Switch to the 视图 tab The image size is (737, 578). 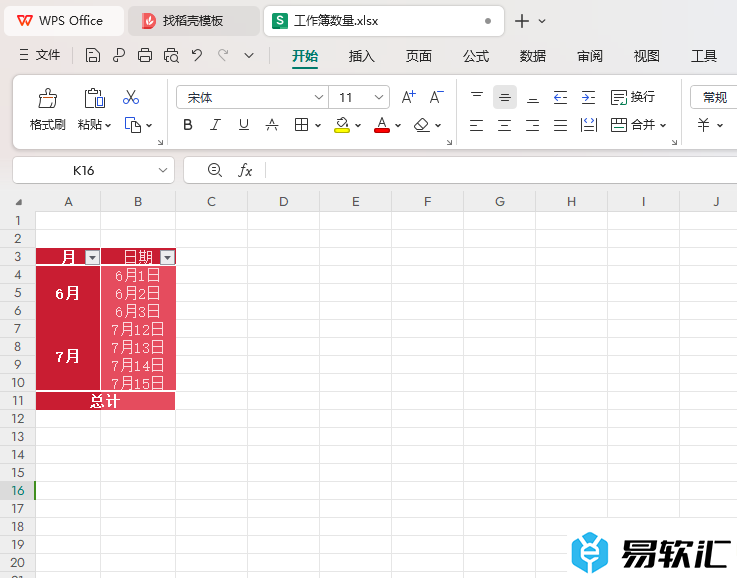point(647,56)
